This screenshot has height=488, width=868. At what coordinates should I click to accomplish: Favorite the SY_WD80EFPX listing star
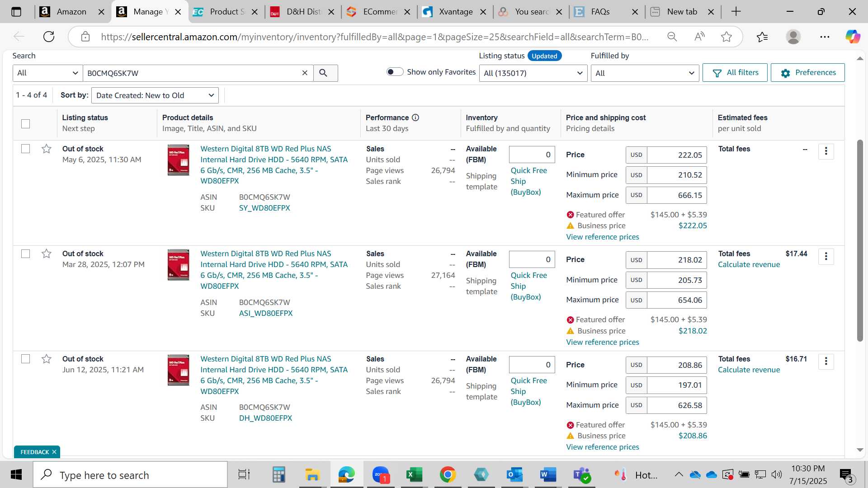(46, 149)
